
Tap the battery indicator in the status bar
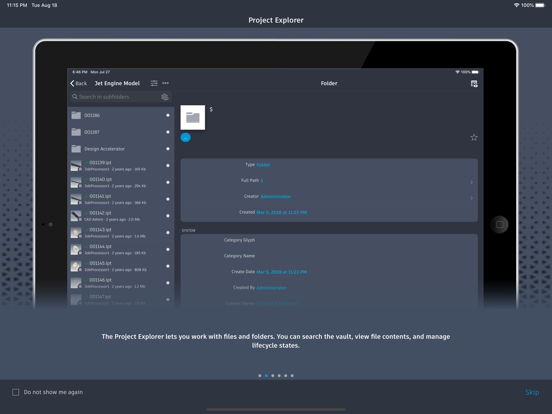click(x=540, y=5)
